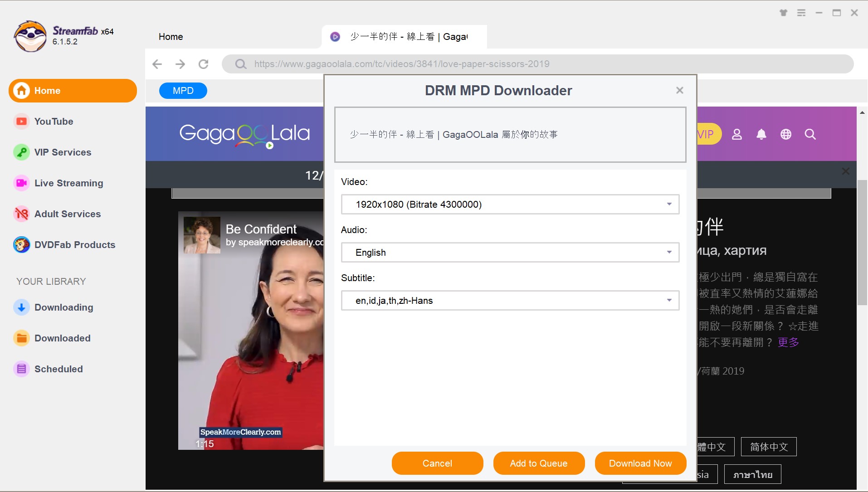Viewport: 868px width, 492px height.
Task: Open the user account profile icon
Action: pos(737,134)
